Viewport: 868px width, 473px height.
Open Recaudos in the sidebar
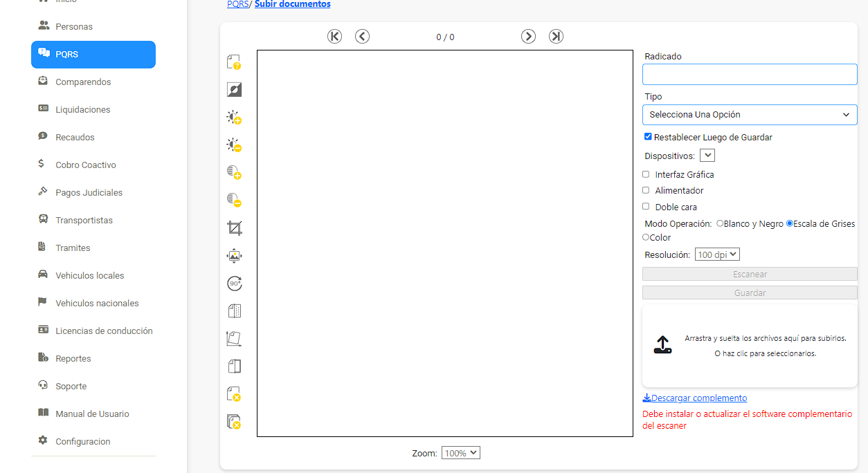(93, 137)
